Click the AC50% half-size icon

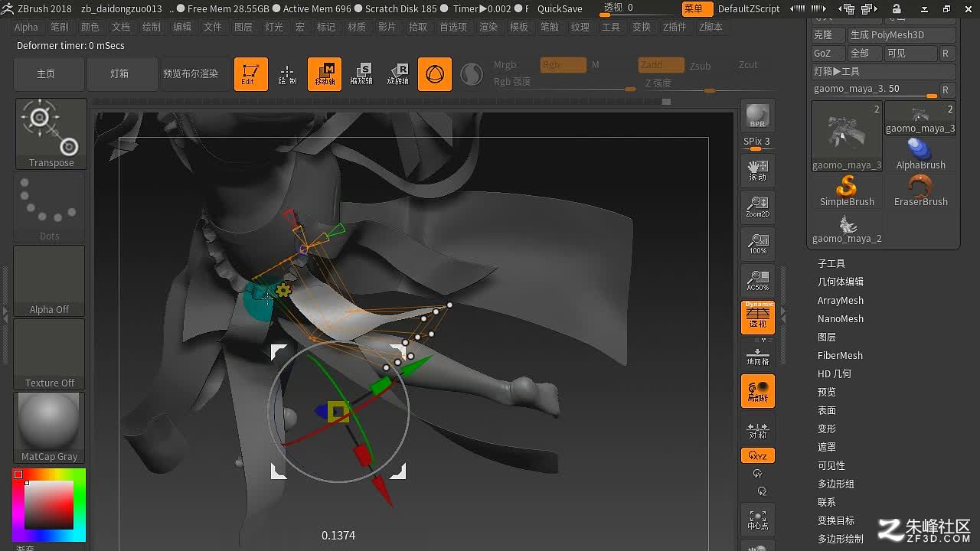coord(758,280)
